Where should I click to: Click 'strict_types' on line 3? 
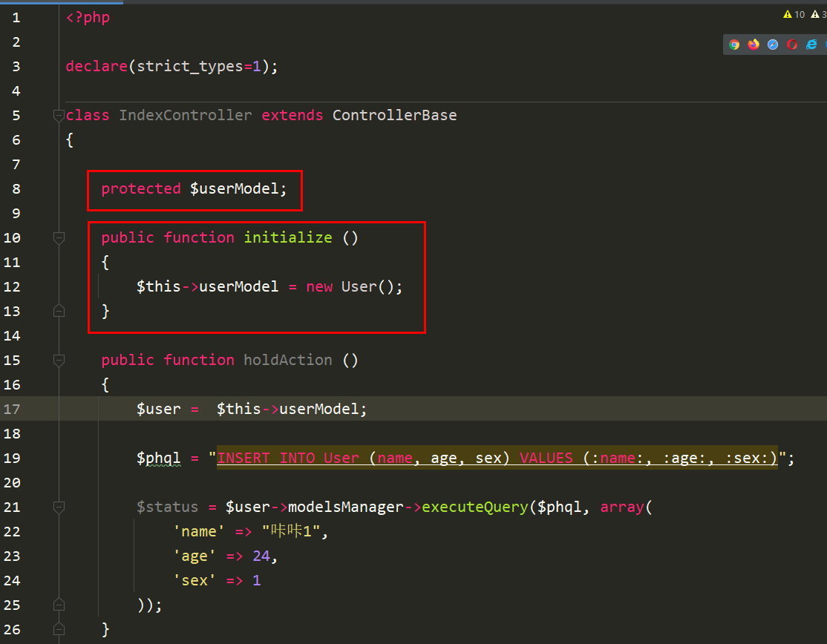coord(190,66)
